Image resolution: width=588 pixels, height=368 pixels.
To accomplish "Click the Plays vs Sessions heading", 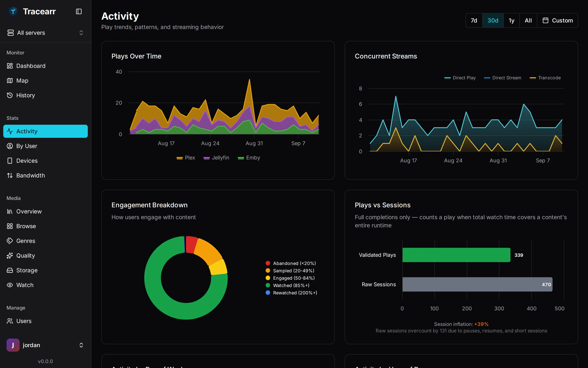I will coord(382,205).
